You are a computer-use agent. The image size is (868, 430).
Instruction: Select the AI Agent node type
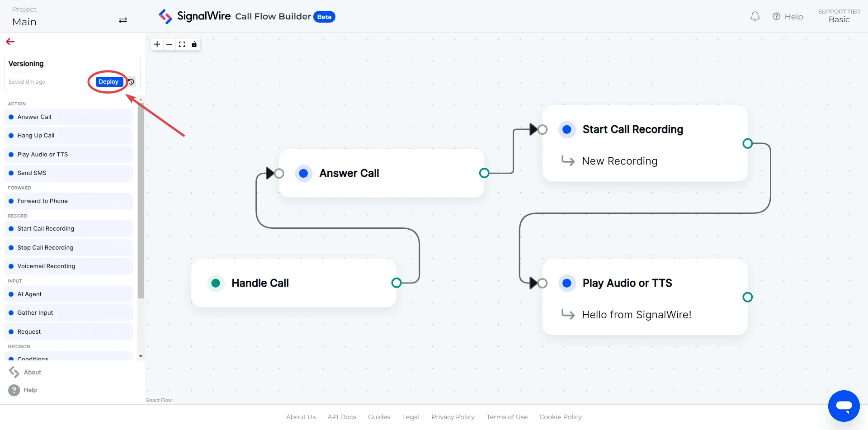[x=30, y=294]
